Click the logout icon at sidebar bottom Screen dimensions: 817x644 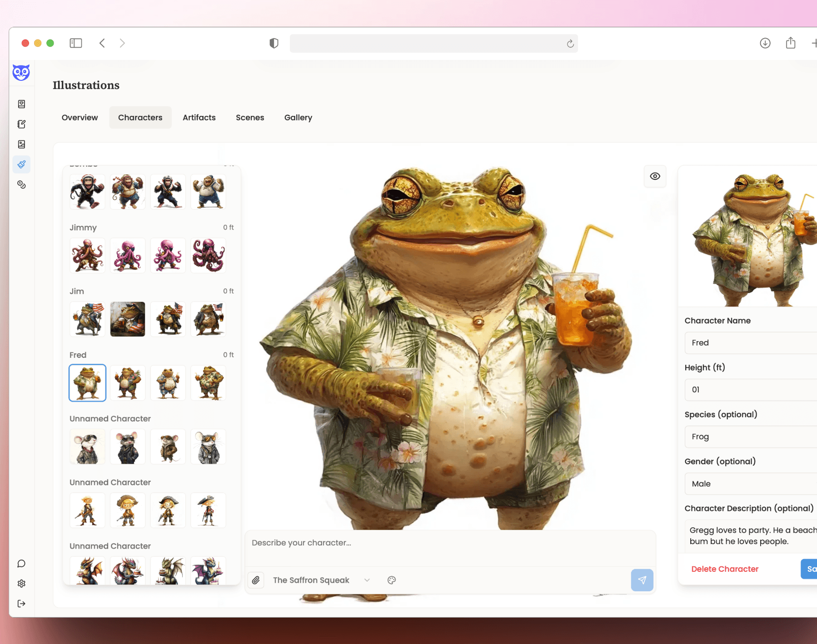(x=21, y=603)
